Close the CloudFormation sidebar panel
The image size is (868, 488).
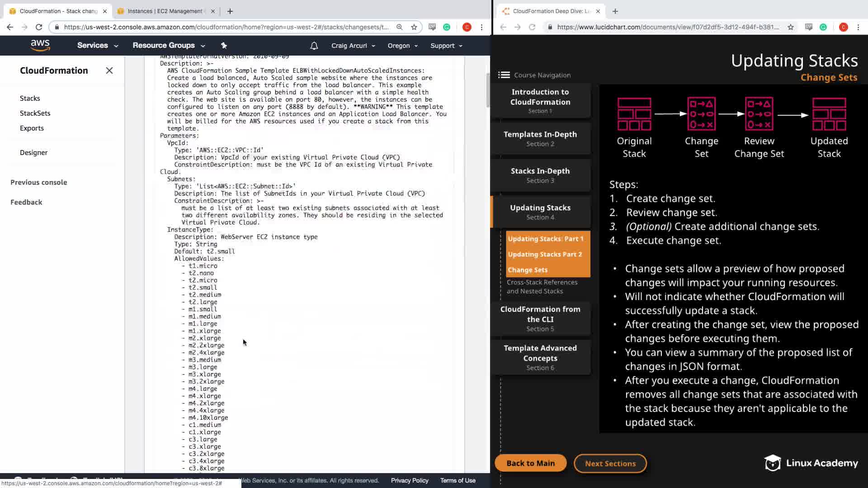[109, 70]
